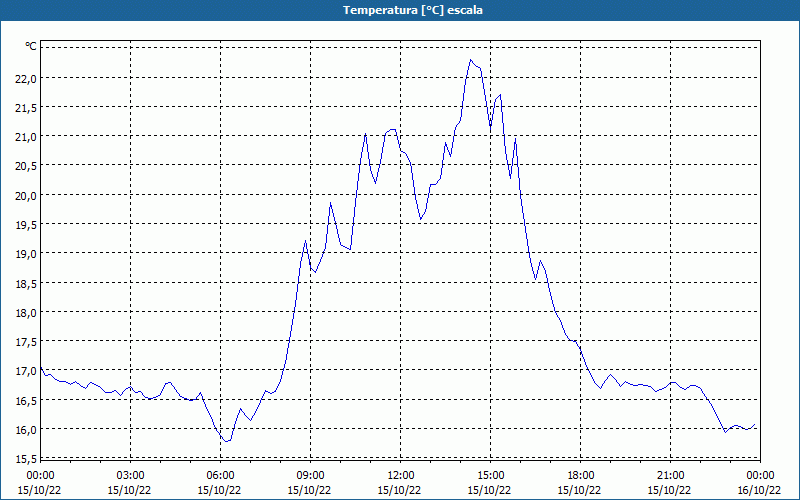
Task: Click the 15,5 label at the axis bottom
Action: point(25,458)
